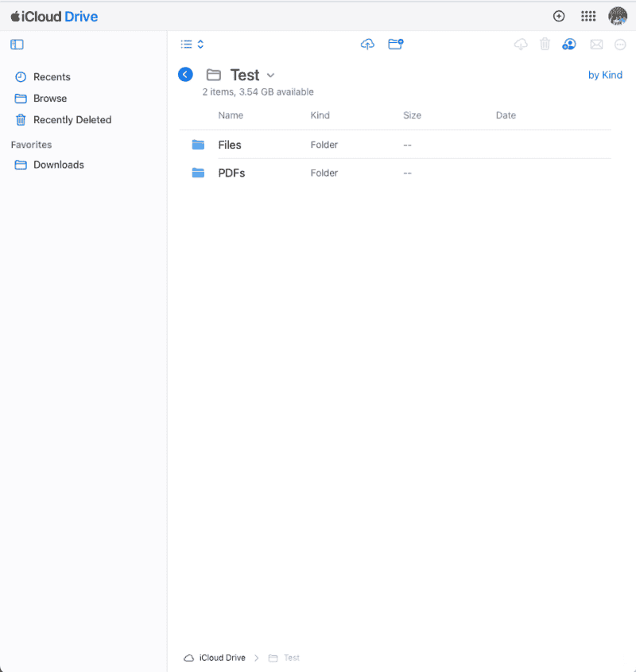Open the share collaboration options
Image resolution: width=636 pixels, height=672 pixels.
[x=569, y=44]
